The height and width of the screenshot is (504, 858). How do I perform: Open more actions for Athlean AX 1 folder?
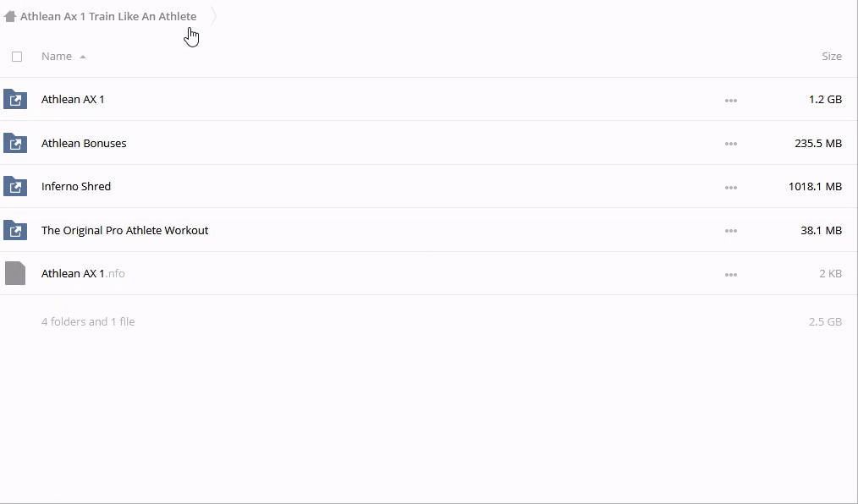click(730, 100)
